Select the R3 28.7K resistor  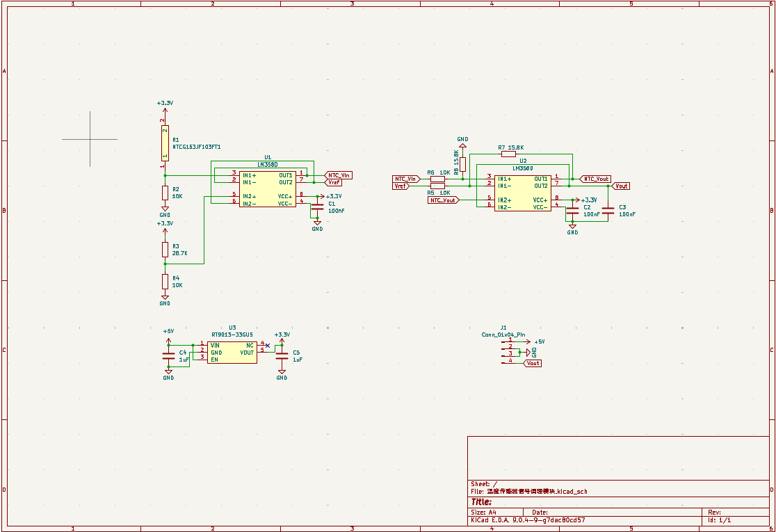pyautogui.click(x=165, y=249)
